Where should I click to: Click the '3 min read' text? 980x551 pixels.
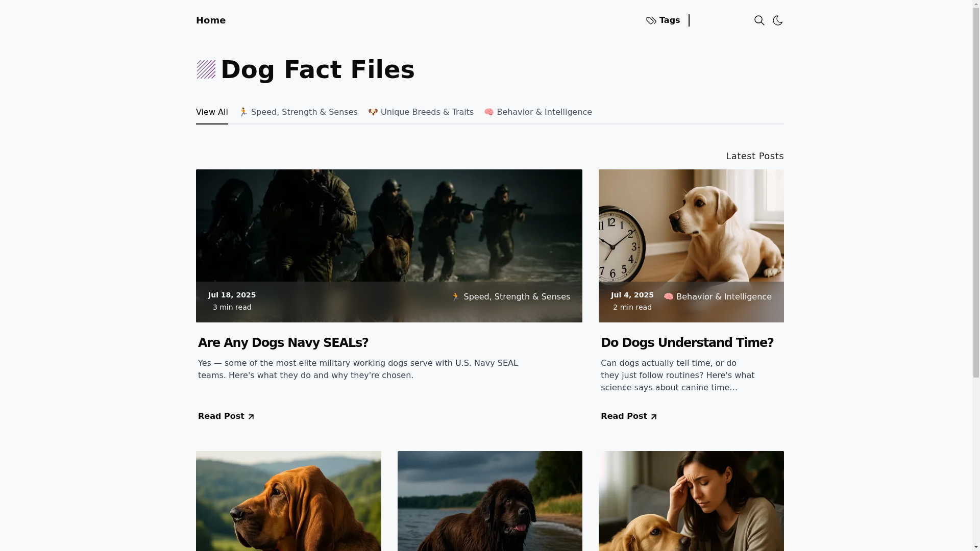(x=232, y=307)
